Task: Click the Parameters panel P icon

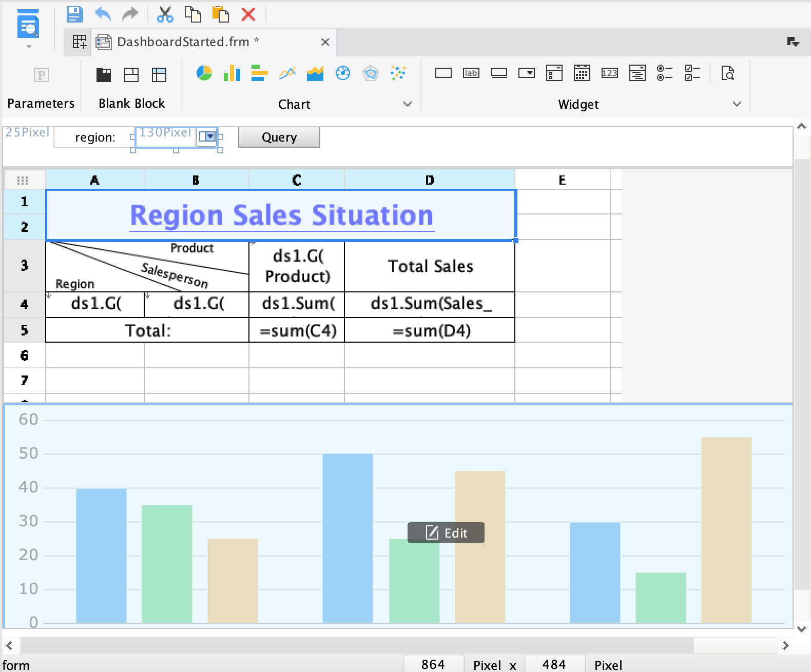Action: click(41, 75)
